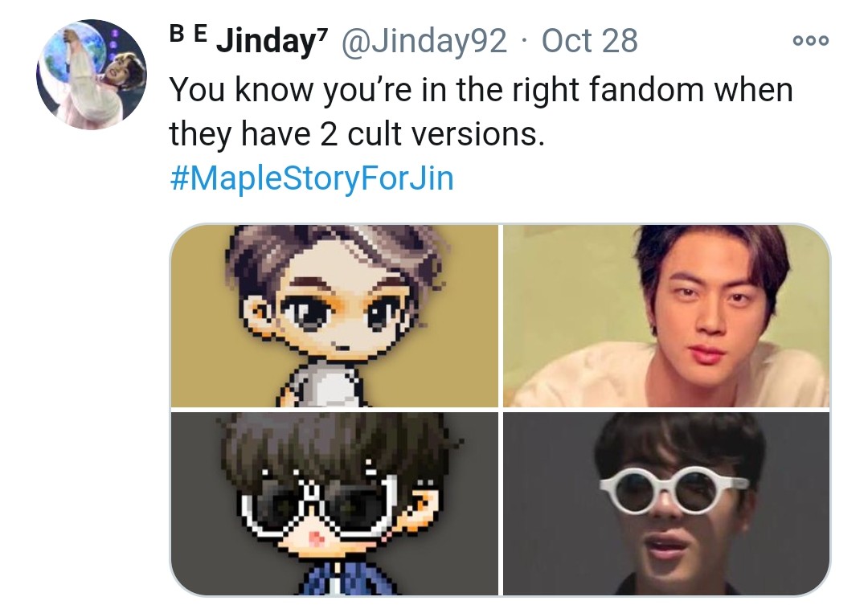
Task: Open the @Jinday92 handle
Action: [x=424, y=41]
